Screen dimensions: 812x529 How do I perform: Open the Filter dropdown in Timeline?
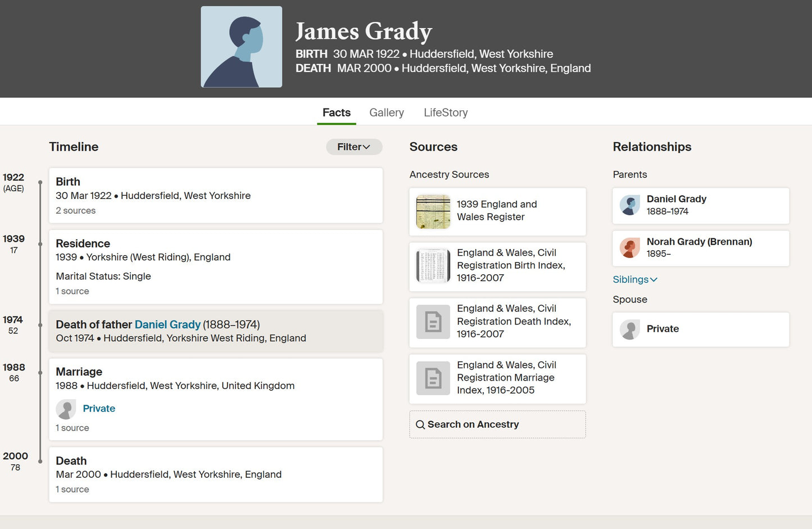[354, 147]
